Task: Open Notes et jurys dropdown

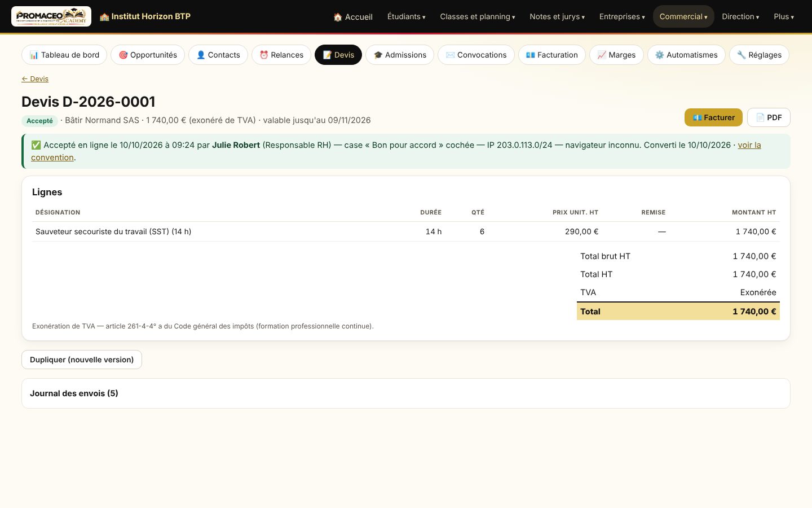Action: (x=557, y=17)
